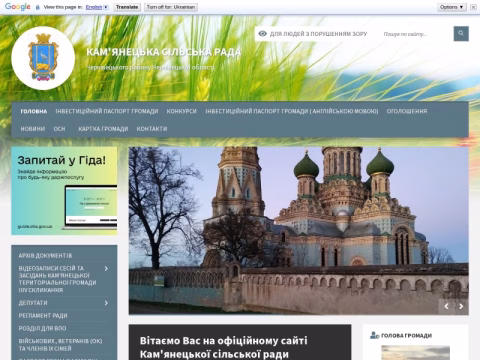This screenshot has width=480, height=360.
Task: Click Вітаємо Вас на офіційному сайті heading
Action: (224, 347)
